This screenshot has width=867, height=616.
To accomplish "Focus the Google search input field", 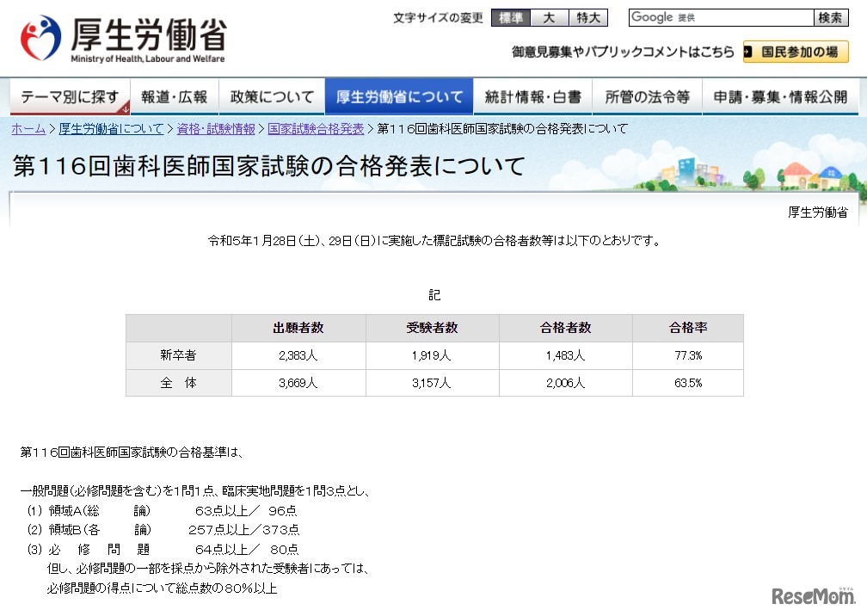I will 721,18.
